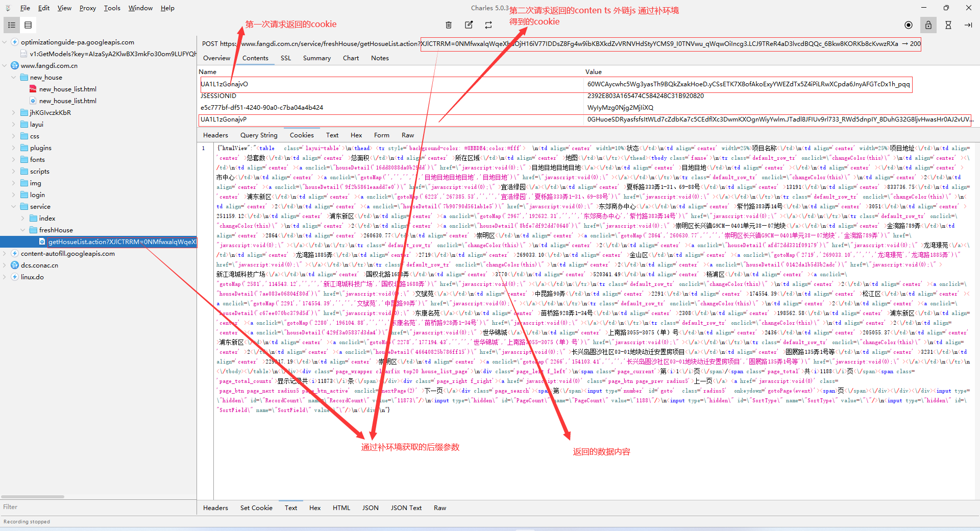Select request Query String tab
This screenshot has height=531, width=980.
(x=259, y=135)
